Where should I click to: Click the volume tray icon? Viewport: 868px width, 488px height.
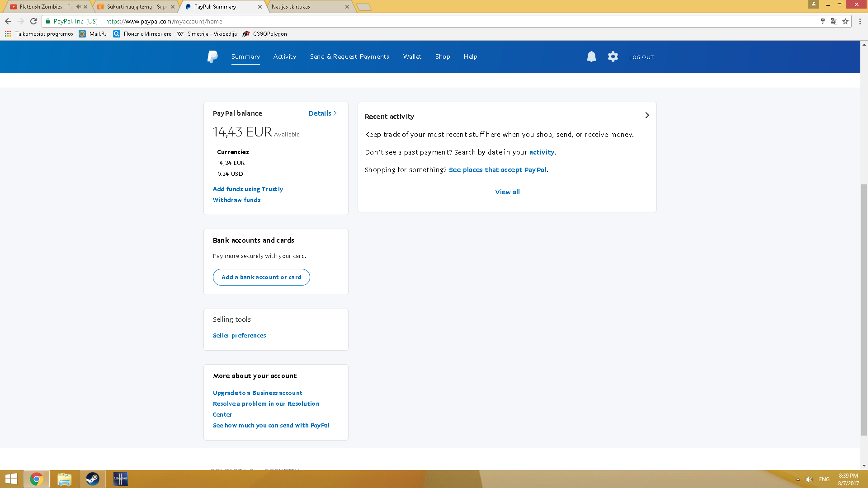pyautogui.click(x=809, y=479)
